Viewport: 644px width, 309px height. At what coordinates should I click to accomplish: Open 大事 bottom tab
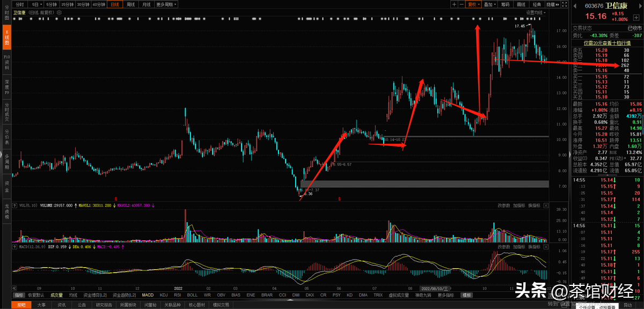click(x=41, y=305)
